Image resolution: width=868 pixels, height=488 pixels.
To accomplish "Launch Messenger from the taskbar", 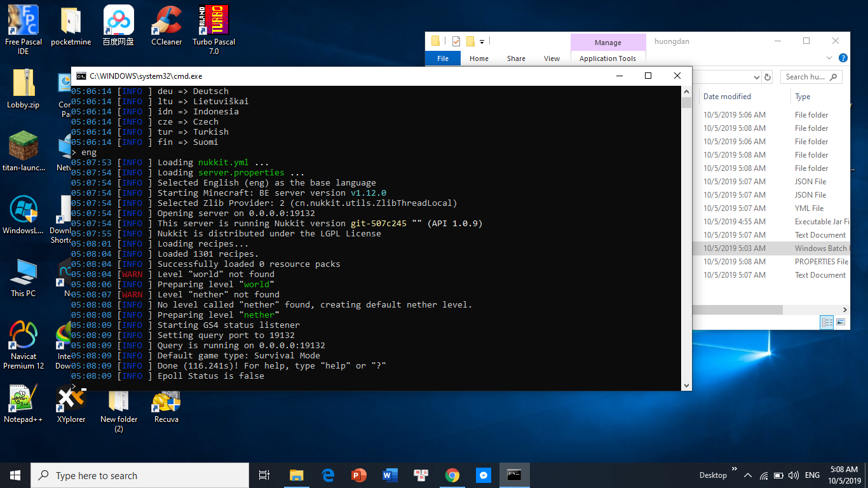I will 483,475.
